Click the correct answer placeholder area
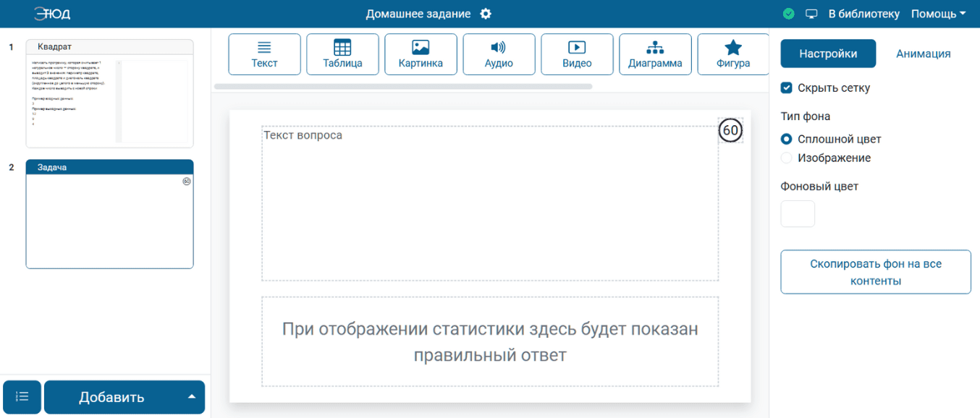This screenshot has height=418, width=980. coord(490,341)
